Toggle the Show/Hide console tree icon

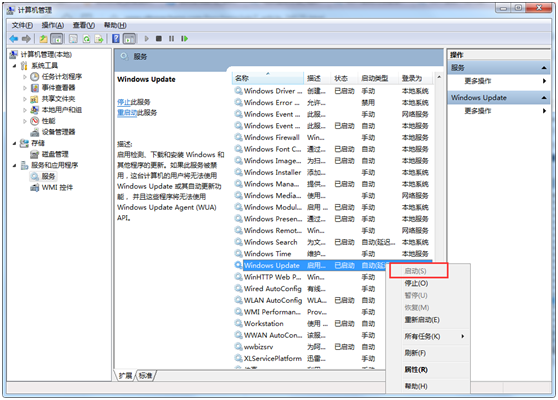(x=57, y=38)
